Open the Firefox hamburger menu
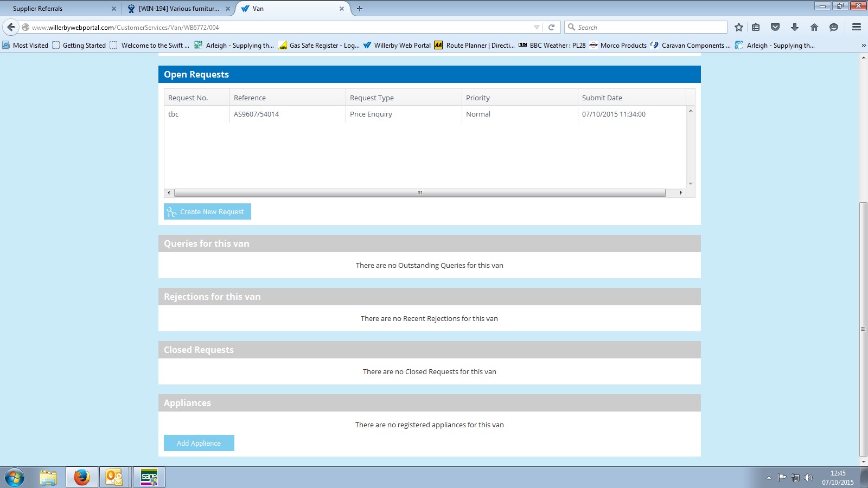Image resolution: width=868 pixels, height=488 pixels. (857, 27)
